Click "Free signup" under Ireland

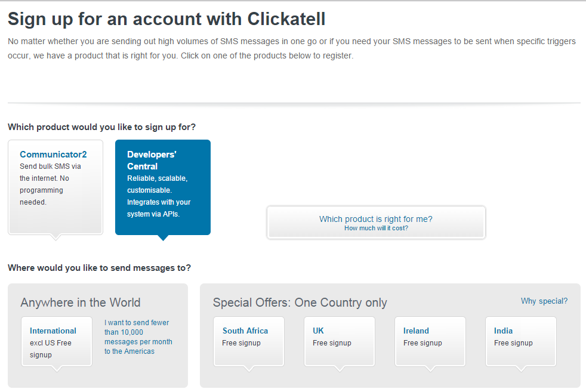pyautogui.click(x=422, y=343)
